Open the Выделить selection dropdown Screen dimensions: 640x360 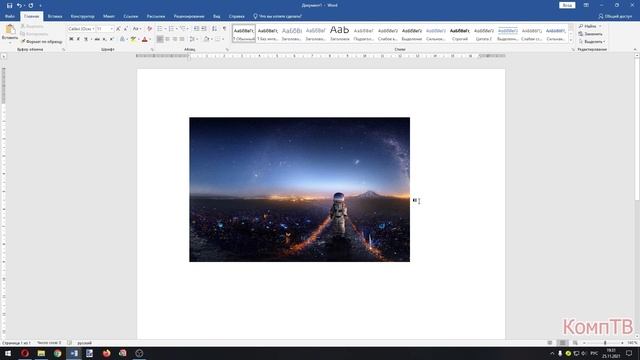(x=592, y=42)
